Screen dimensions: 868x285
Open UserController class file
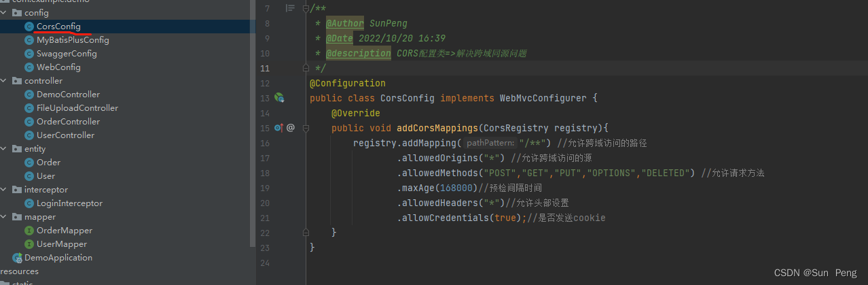65,135
